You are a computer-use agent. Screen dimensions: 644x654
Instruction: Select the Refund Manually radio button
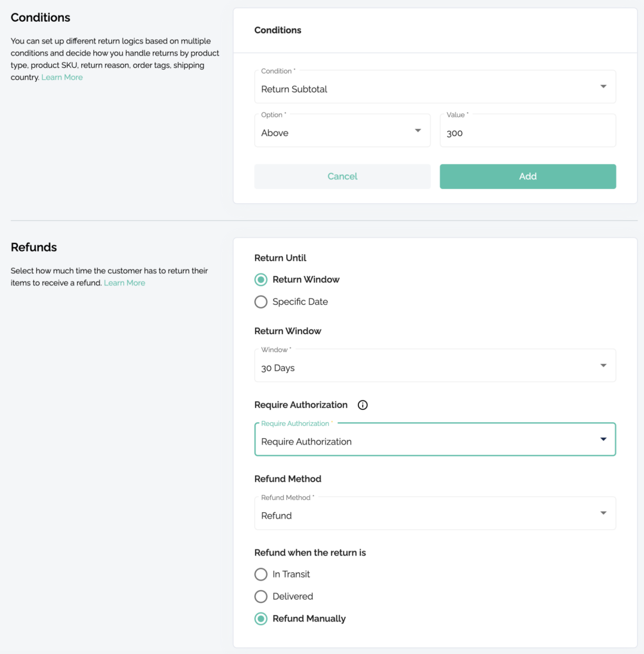click(x=261, y=618)
